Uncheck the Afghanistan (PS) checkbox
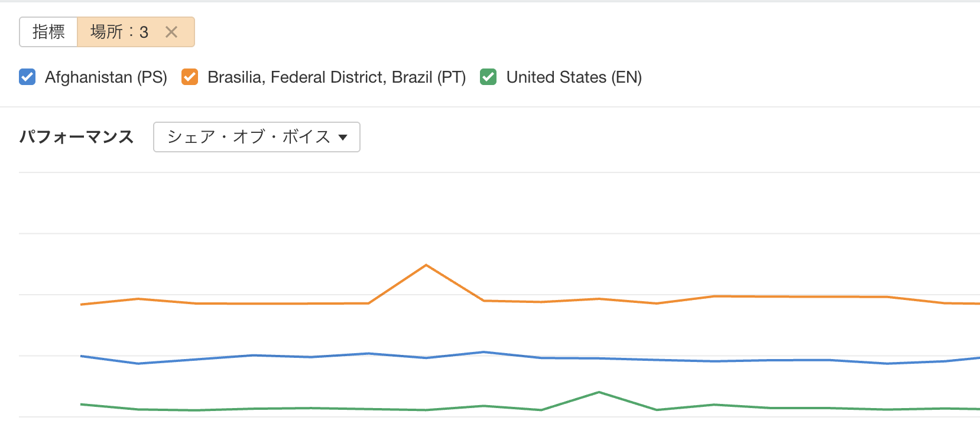 [x=27, y=77]
